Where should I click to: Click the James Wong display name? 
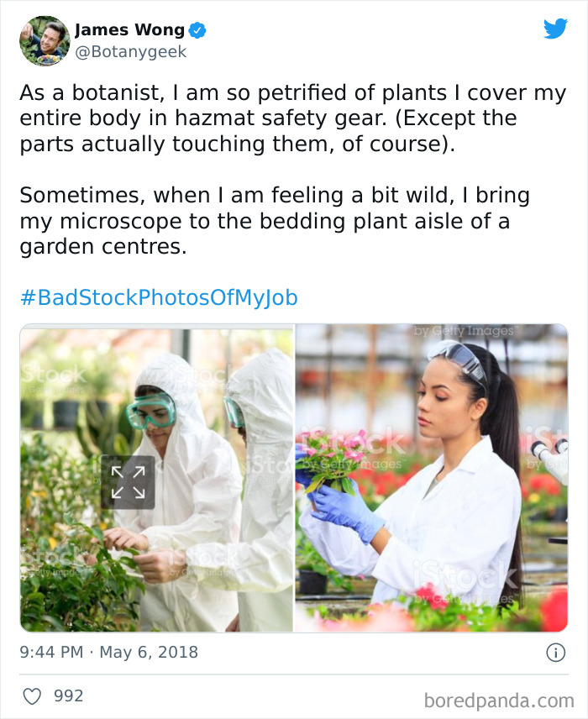click(129, 30)
